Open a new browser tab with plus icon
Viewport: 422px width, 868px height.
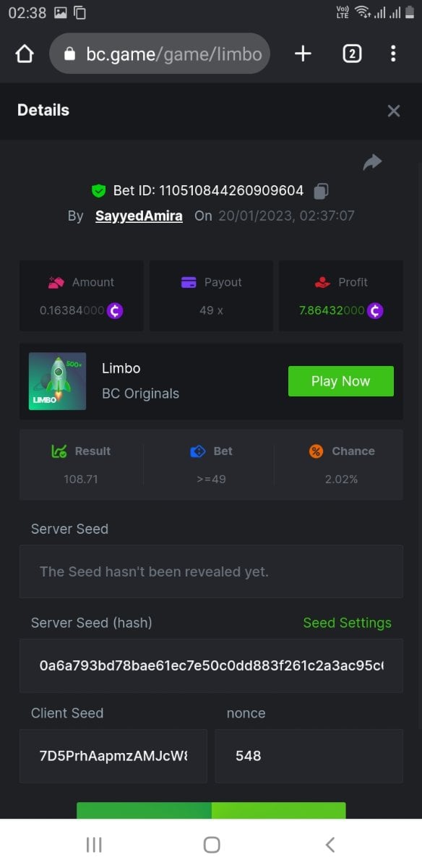[x=303, y=54]
